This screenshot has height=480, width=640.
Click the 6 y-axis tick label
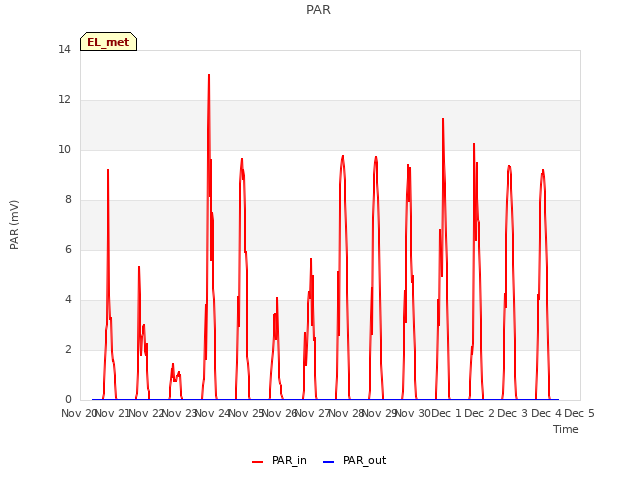tap(68, 250)
